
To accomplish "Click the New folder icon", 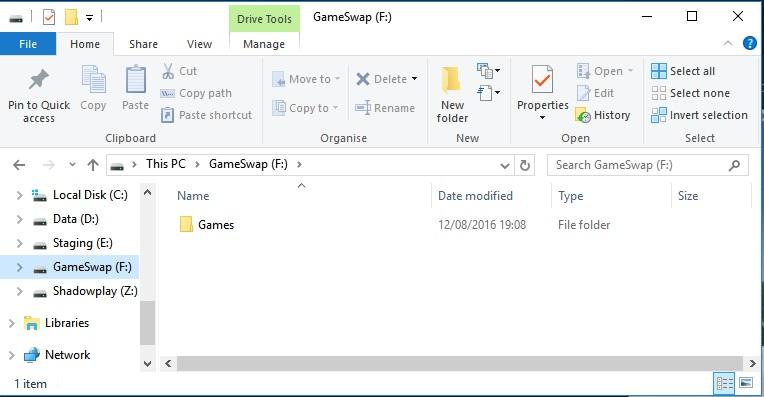I will click(451, 80).
